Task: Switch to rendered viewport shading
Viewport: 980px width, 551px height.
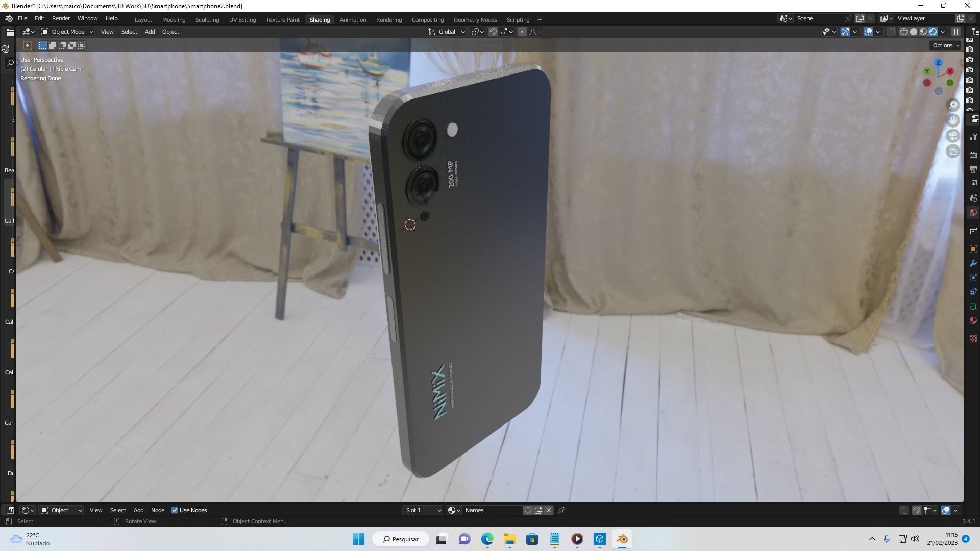Action: [x=933, y=32]
